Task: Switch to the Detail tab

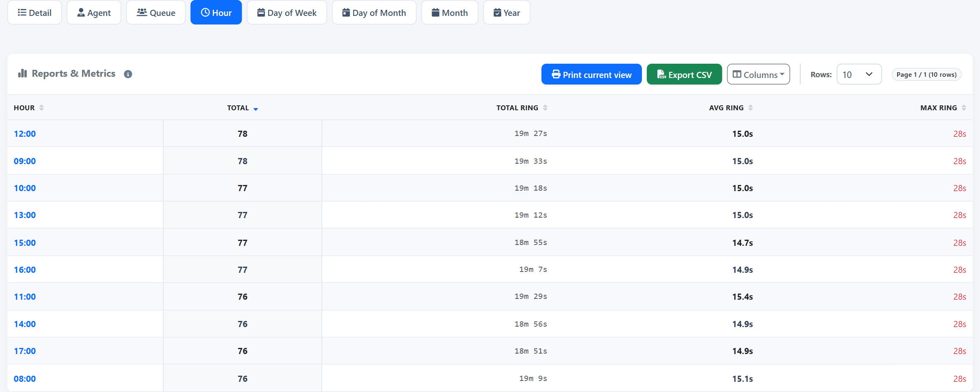Action: [x=35, y=13]
